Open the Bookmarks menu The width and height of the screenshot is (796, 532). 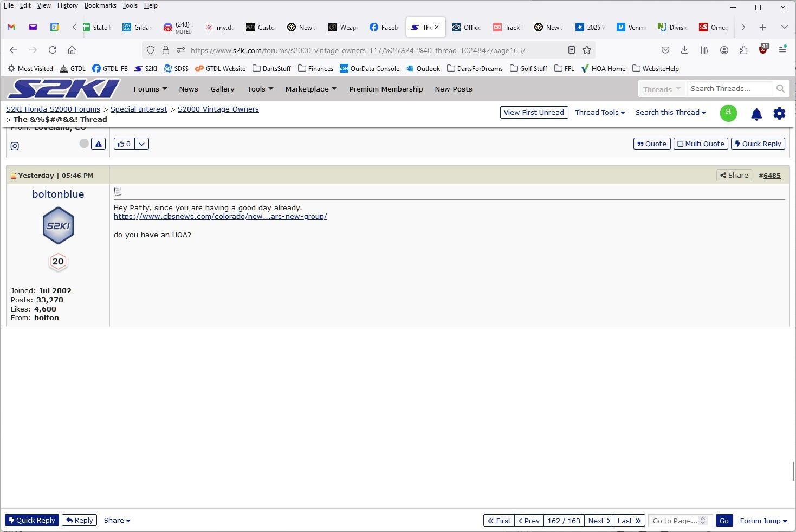click(x=100, y=5)
